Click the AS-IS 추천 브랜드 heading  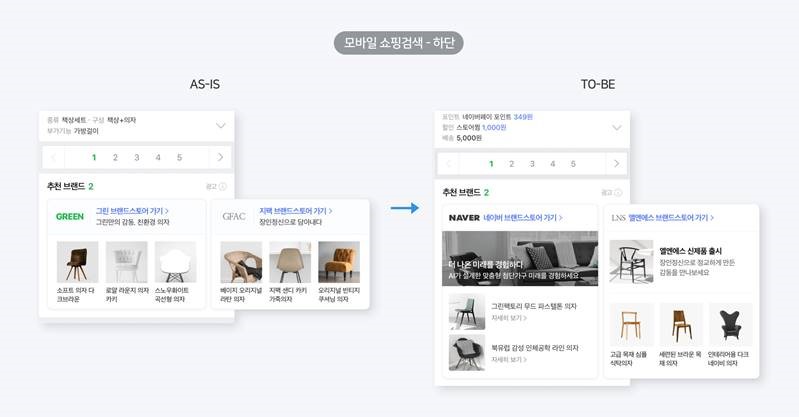[70, 187]
